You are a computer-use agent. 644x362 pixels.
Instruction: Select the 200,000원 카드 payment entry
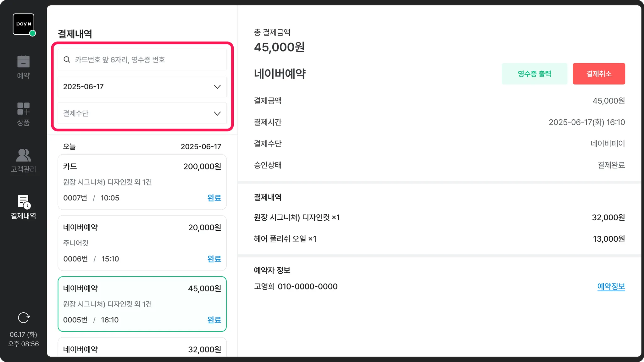[142, 182]
